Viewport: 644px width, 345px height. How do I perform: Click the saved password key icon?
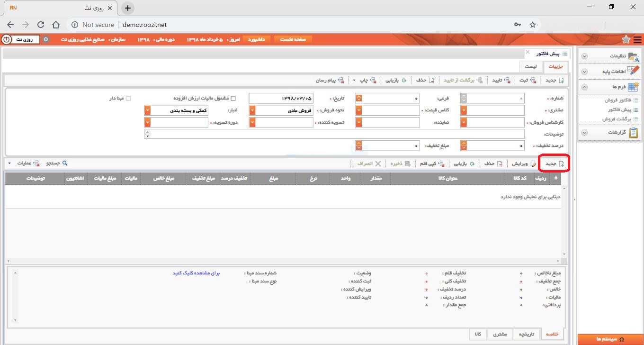coord(518,25)
